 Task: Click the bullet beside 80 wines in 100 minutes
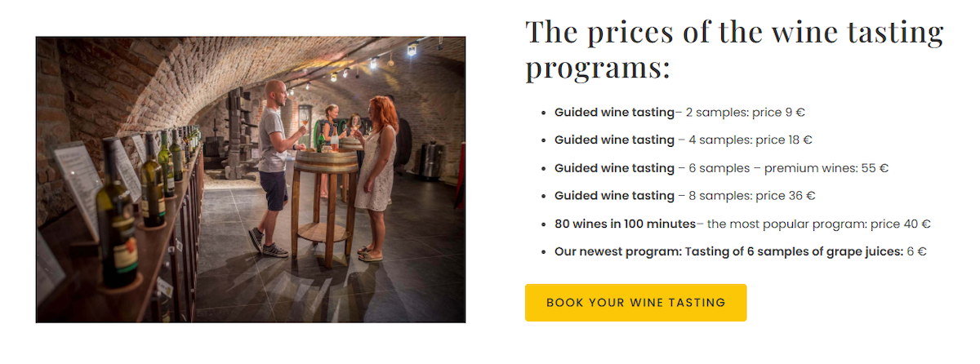point(544,224)
